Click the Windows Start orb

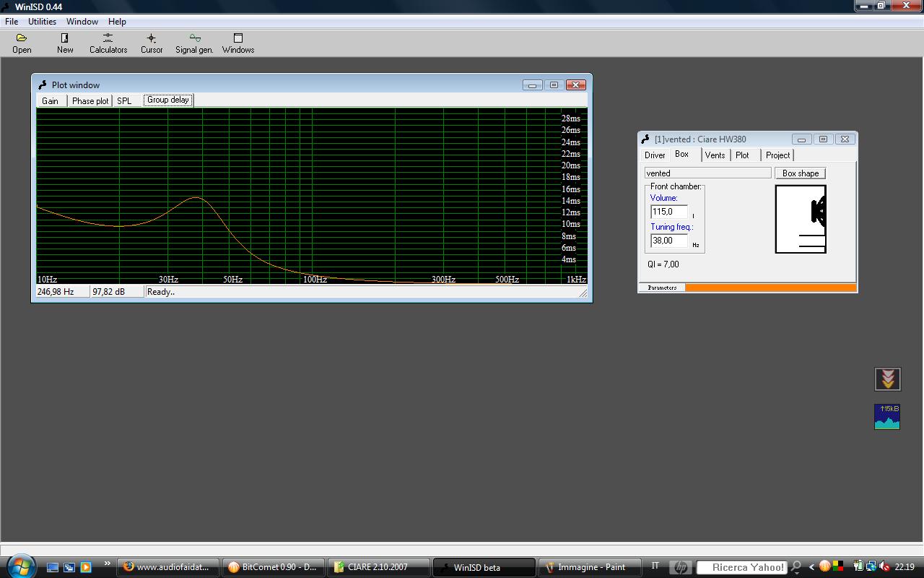click(19, 566)
